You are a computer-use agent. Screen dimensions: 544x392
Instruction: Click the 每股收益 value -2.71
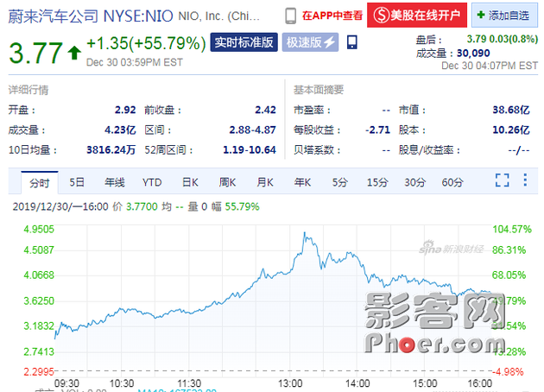(377, 130)
